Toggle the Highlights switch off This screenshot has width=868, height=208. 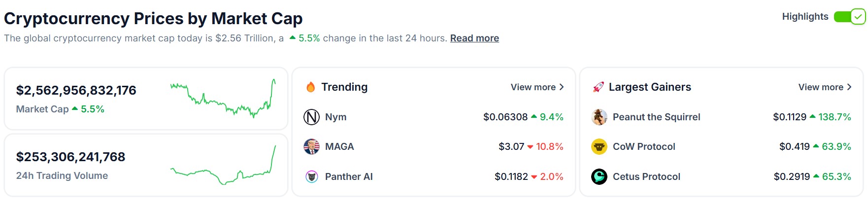[849, 17]
